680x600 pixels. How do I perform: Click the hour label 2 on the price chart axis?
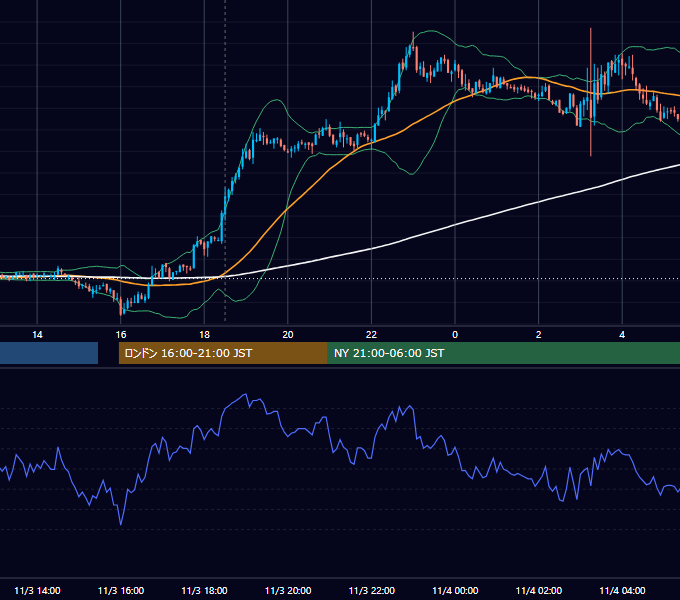[539, 335]
